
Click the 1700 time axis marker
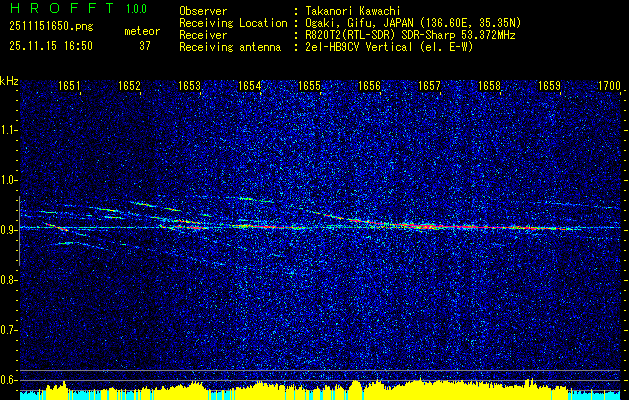click(609, 86)
